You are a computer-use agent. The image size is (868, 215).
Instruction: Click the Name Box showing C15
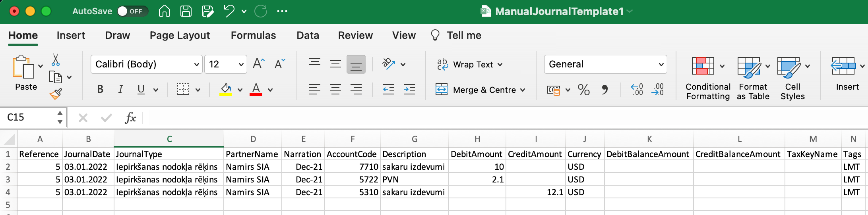(30, 117)
